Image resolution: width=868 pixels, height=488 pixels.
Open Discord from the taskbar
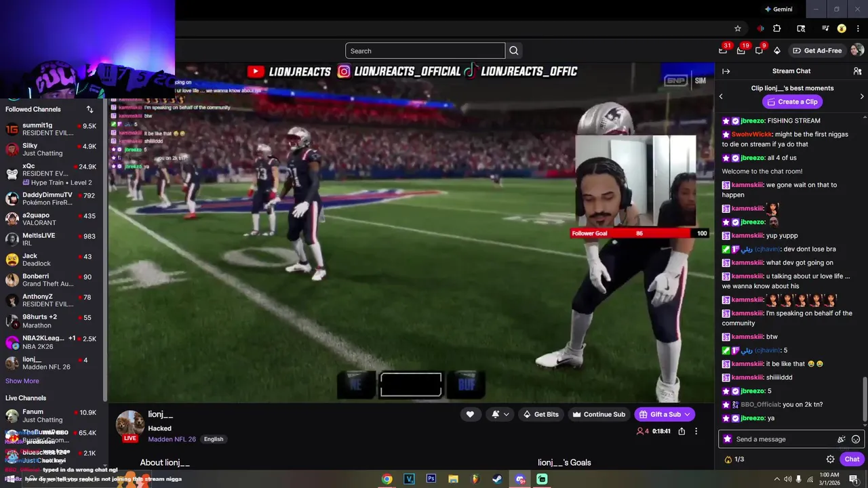point(520,479)
